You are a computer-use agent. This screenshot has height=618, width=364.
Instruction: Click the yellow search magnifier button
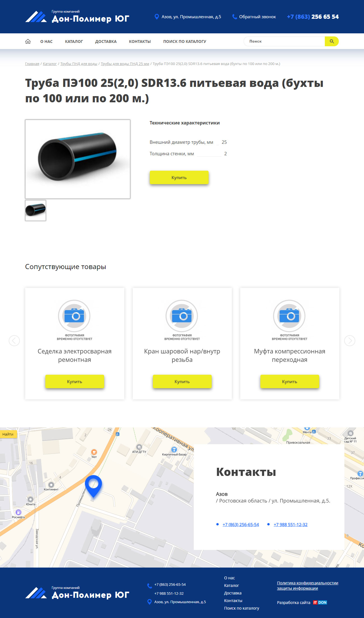(332, 41)
